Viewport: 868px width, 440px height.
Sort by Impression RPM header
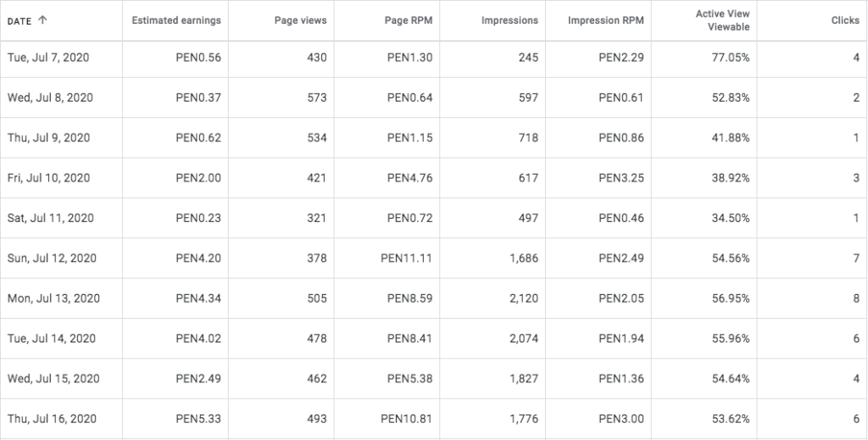(x=606, y=21)
